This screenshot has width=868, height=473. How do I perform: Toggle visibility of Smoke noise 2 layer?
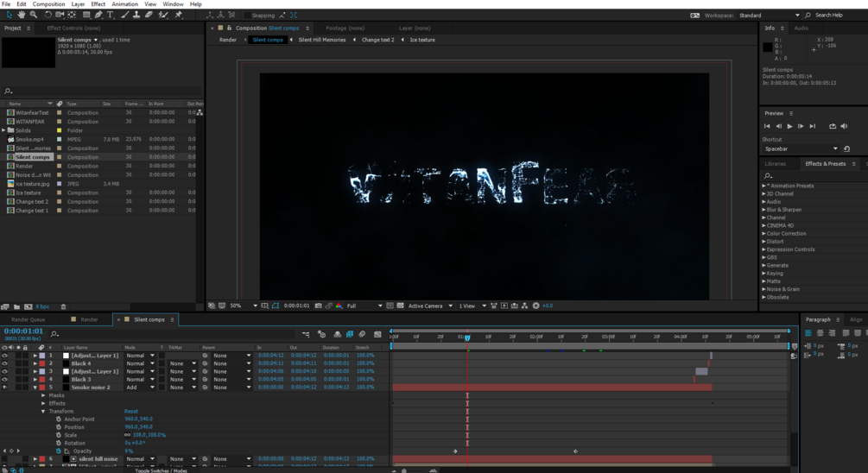[4, 388]
